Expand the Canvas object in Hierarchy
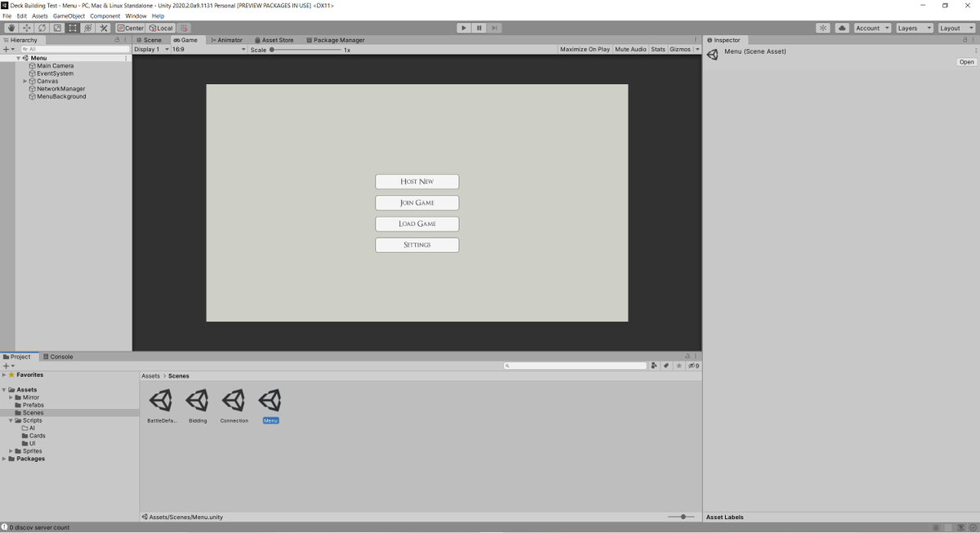This screenshot has height=533, width=980. [25, 81]
